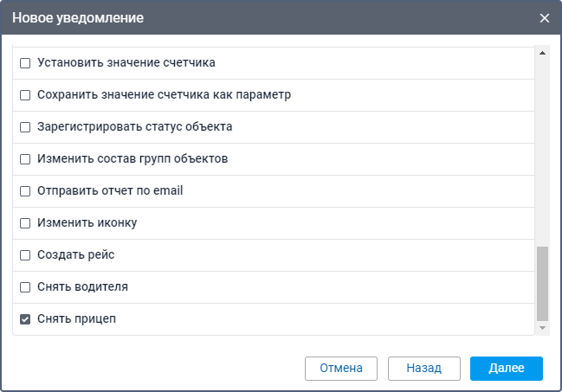The height and width of the screenshot is (392, 562).
Task: Click the vertical scrollbar thumb
Action: pyautogui.click(x=543, y=283)
